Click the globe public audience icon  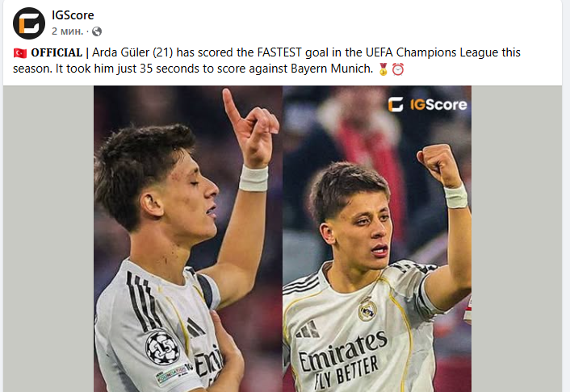97,31
